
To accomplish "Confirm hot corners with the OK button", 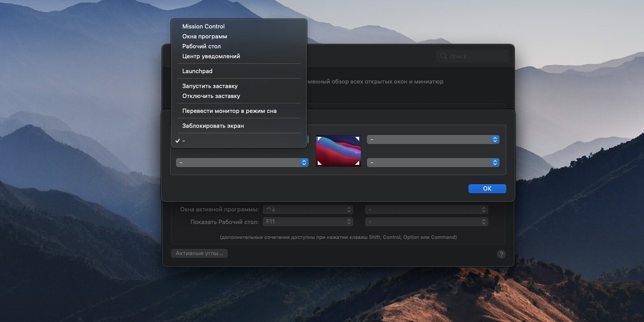I will click(x=487, y=189).
